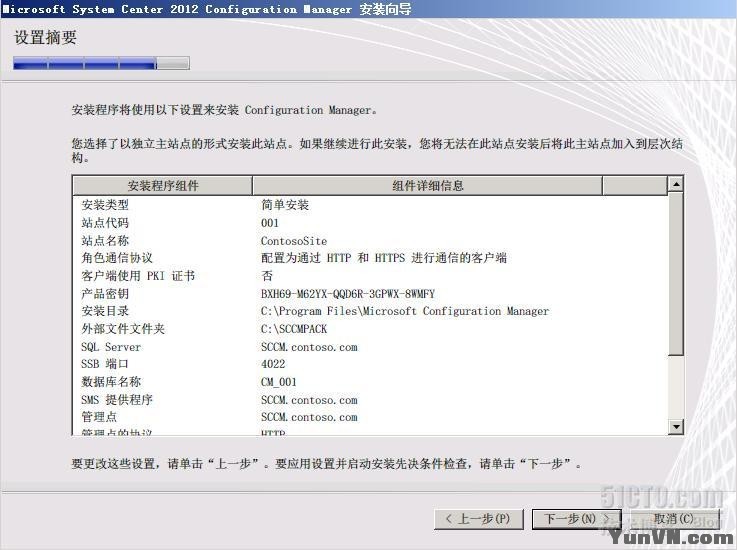
Task: Select the 管理点 value SCCM.contoso.com
Action: point(309,417)
